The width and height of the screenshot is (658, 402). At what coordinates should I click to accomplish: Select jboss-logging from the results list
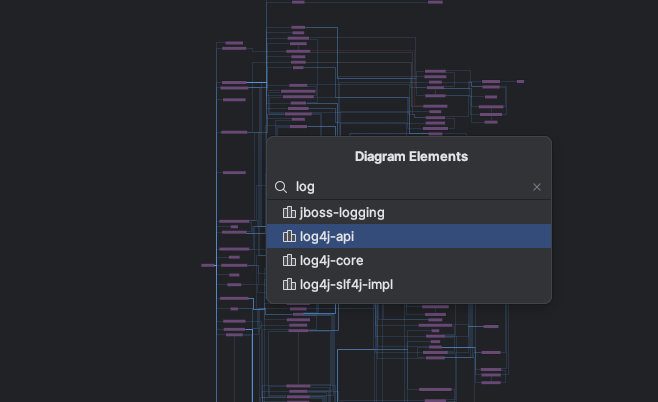pyautogui.click(x=342, y=212)
